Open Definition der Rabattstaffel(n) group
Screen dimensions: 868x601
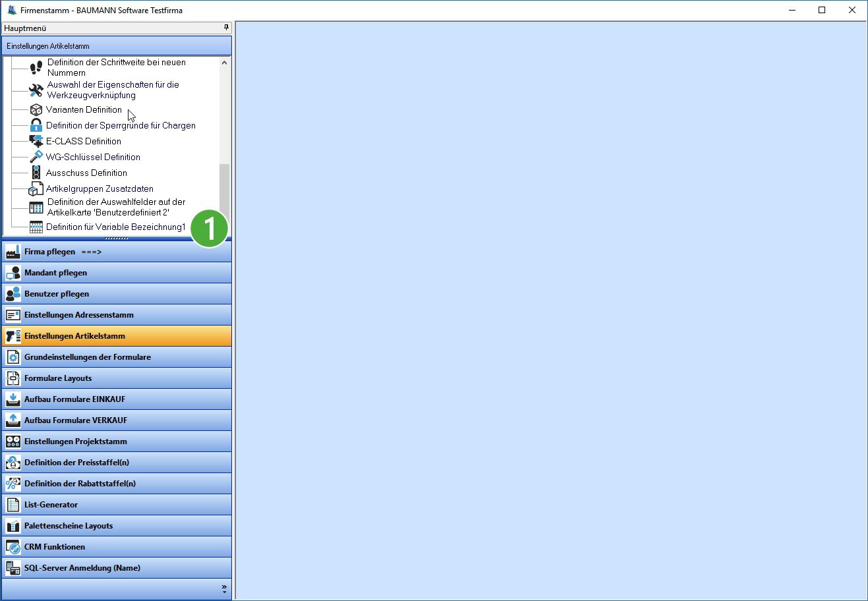point(117,484)
